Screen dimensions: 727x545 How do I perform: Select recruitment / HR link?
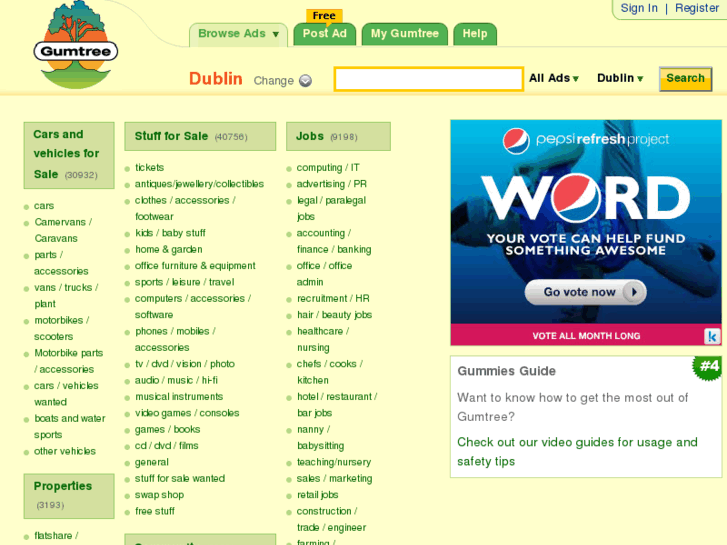(x=333, y=298)
